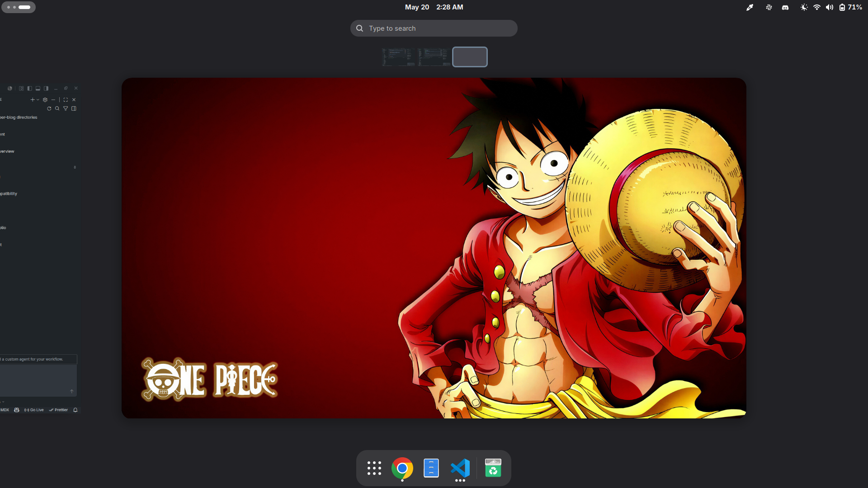The image size is (868, 488).
Task: Open Customize Layout icon in VS Code title bar
Action: [x=21, y=89]
